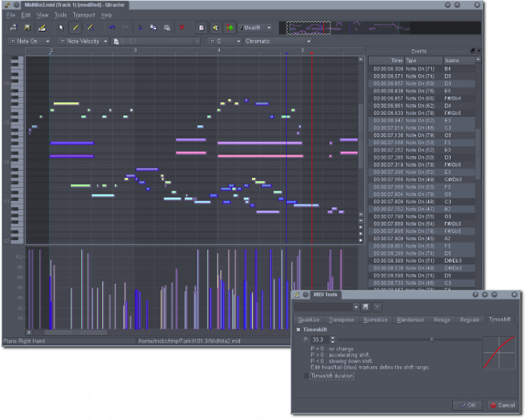Click the vertical zoom-in button beside piano roll
Viewport: 525px width, 420px height.
pos(361,227)
